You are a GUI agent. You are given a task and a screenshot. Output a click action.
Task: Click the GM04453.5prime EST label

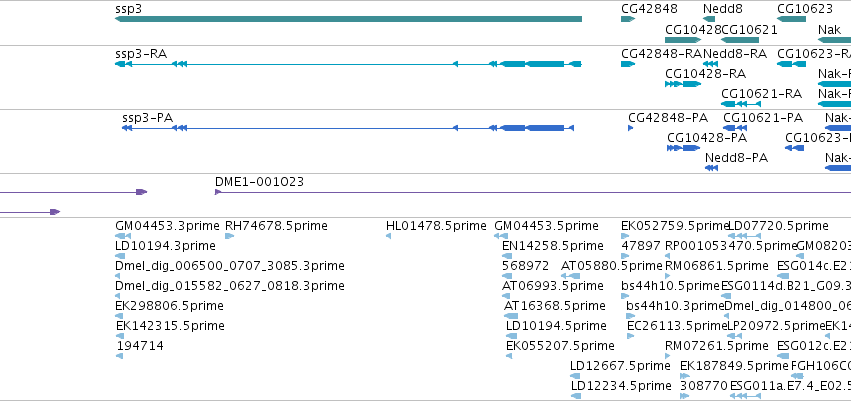(x=547, y=226)
